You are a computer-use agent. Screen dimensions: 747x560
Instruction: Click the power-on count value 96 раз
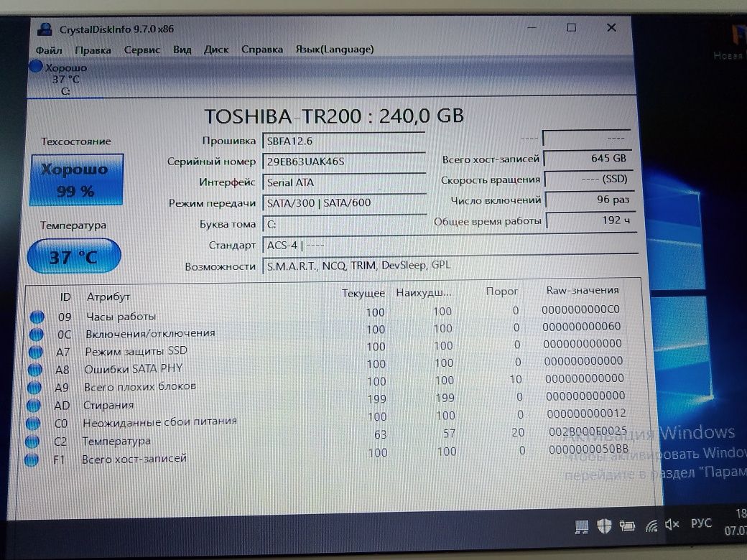coord(590,200)
